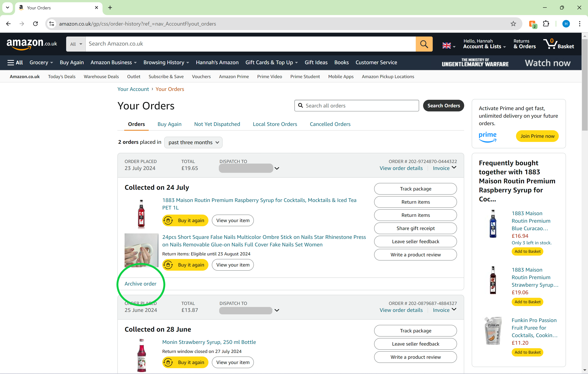588x374 pixels.
Task: Click the page vertical scrollbar
Action: pyautogui.click(x=585, y=85)
